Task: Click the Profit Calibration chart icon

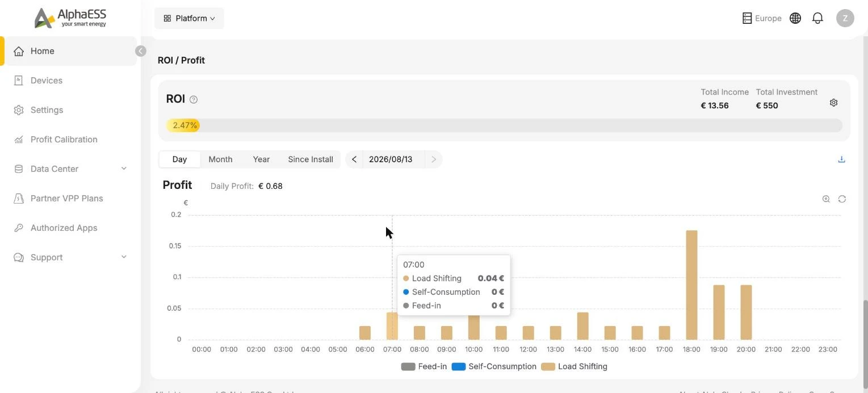Action: (x=19, y=140)
